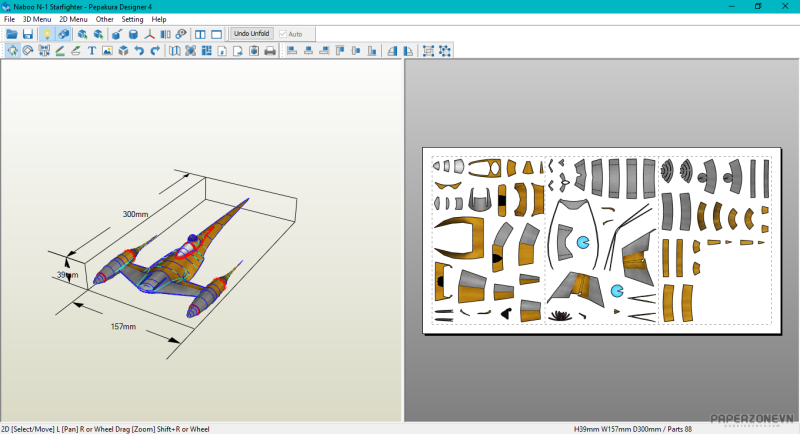The image size is (800, 434).
Task: Align selected parts to top
Action: [x=340, y=50]
